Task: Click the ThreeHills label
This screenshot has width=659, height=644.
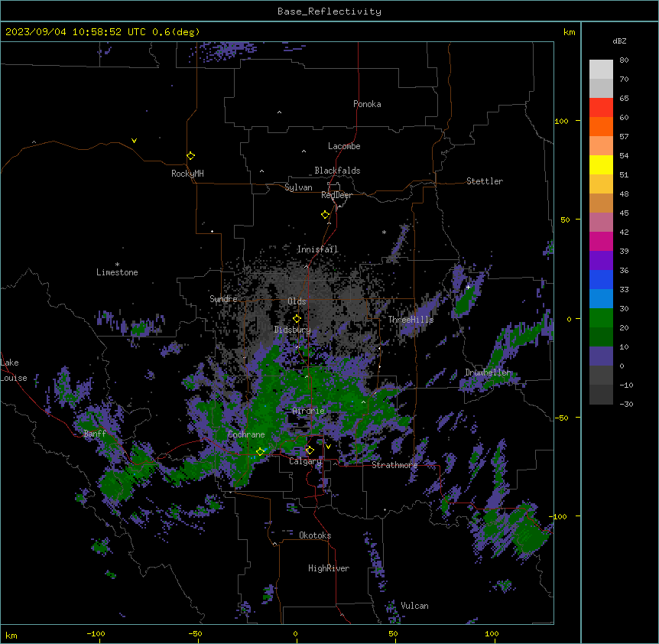Action: tap(411, 320)
